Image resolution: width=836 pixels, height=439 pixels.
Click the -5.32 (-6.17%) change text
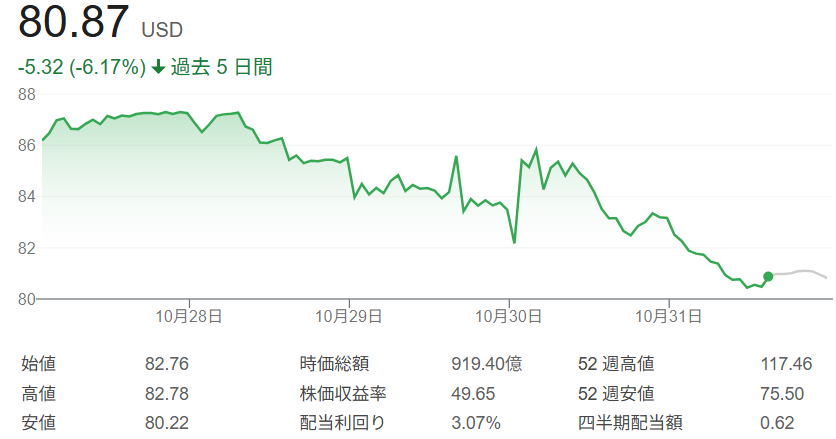pos(82,68)
